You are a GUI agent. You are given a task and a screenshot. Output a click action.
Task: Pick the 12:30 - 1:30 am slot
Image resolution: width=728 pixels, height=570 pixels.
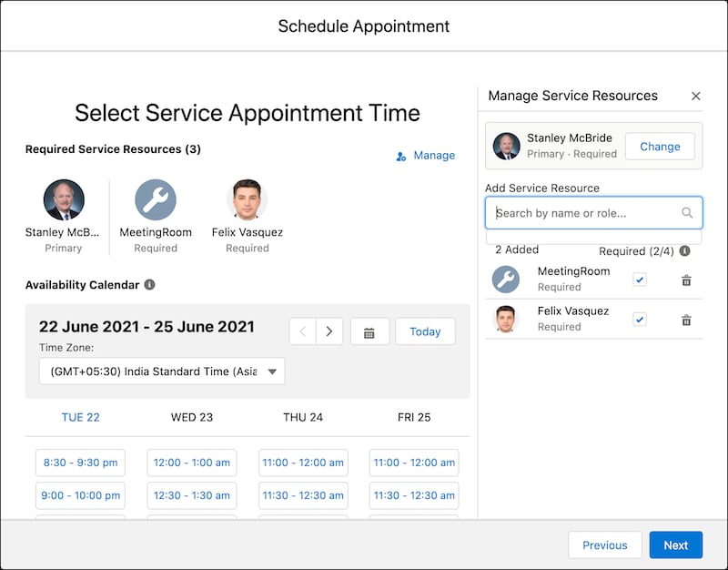tap(192, 495)
